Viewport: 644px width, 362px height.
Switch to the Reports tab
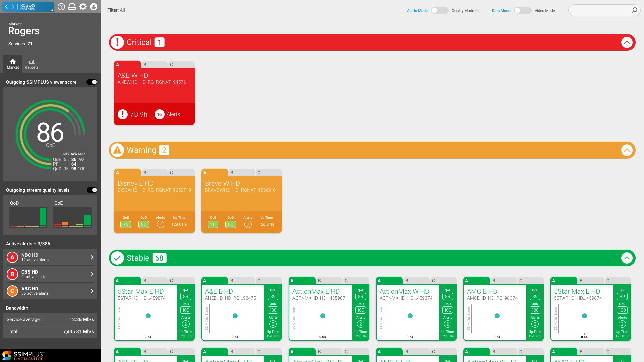click(x=32, y=64)
